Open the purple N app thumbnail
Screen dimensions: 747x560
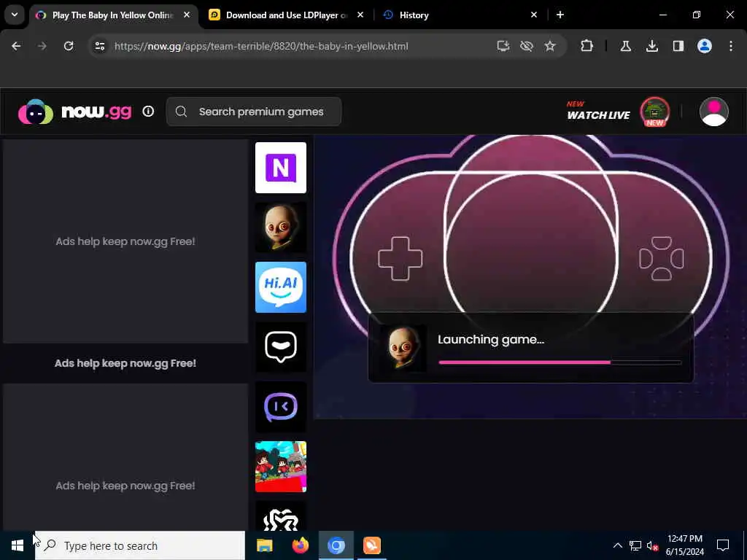(281, 168)
